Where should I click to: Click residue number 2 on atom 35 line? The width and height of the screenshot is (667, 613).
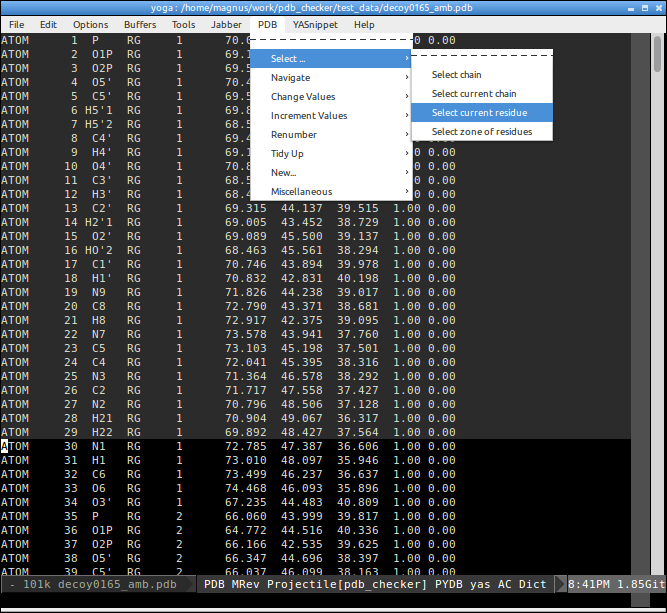(x=179, y=516)
